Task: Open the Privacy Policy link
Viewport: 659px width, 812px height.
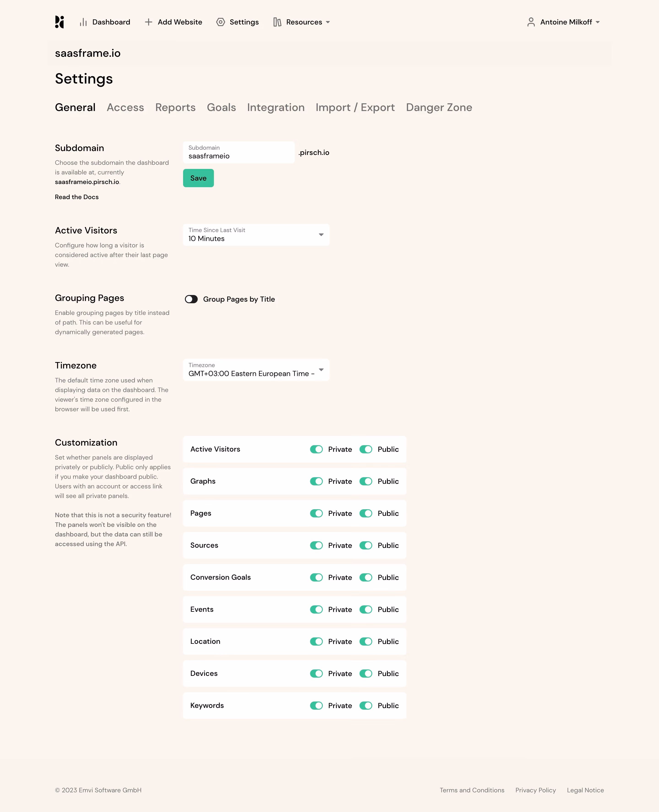Action: coord(536,790)
